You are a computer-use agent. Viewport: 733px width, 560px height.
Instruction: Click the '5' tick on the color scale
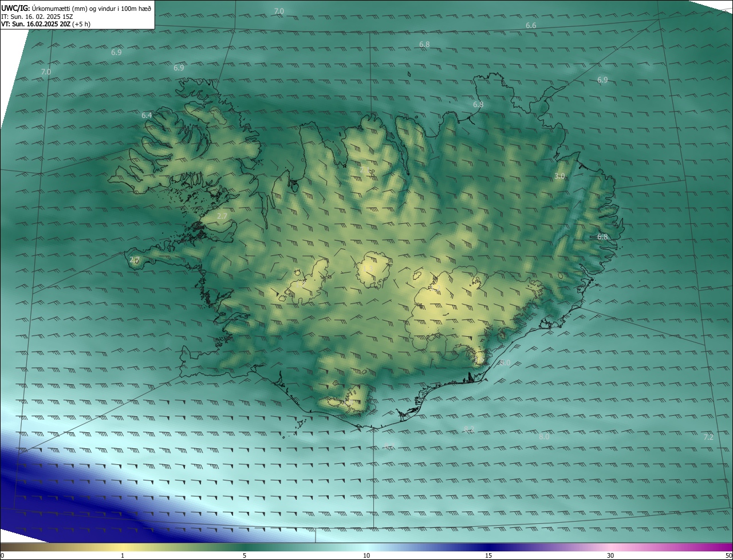click(x=245, y=555)
